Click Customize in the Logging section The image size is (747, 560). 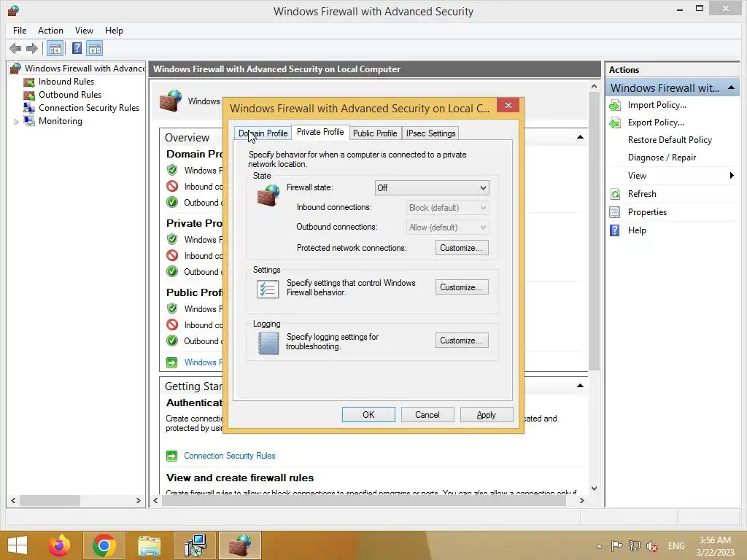[x=462, y=341]
